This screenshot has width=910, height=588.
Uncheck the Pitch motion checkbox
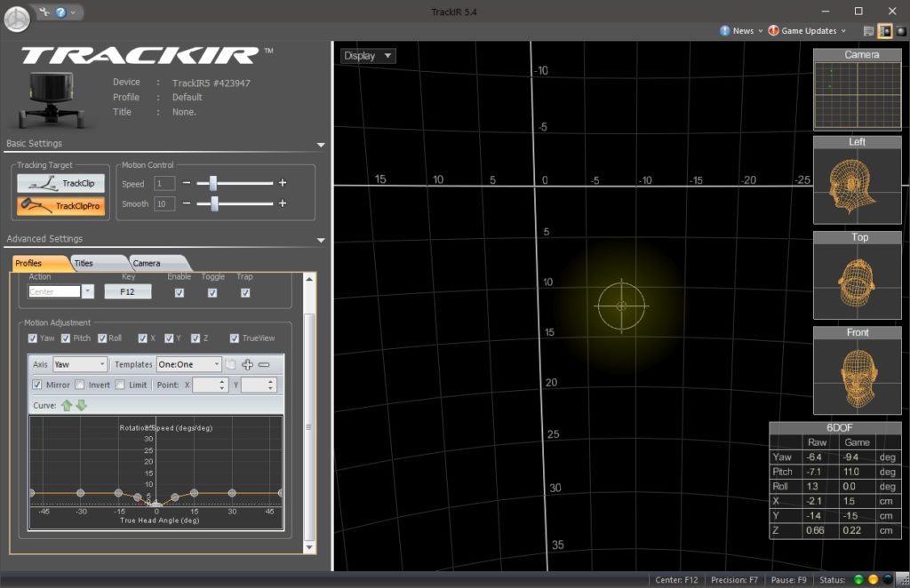tap(66, 338)
